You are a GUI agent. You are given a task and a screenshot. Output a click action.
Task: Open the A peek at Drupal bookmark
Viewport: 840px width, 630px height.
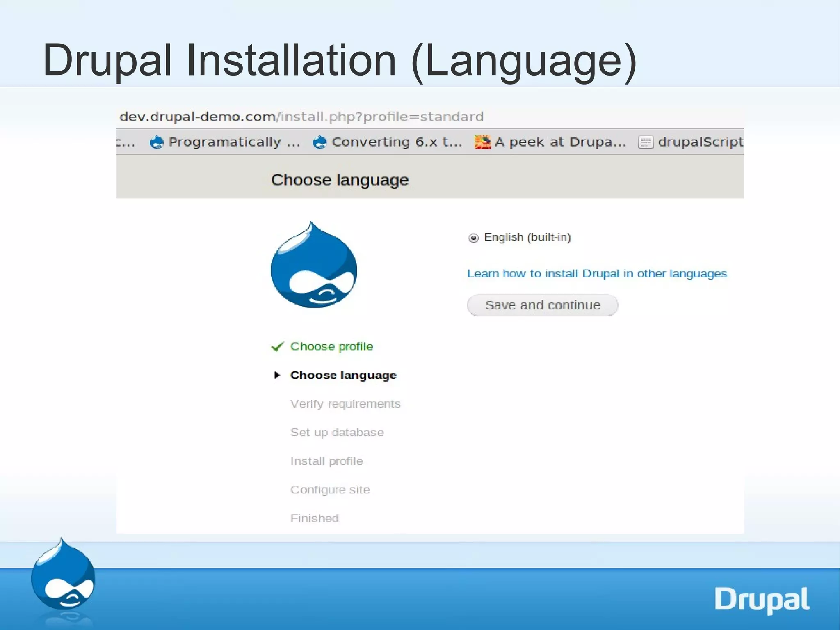point(550,142)
